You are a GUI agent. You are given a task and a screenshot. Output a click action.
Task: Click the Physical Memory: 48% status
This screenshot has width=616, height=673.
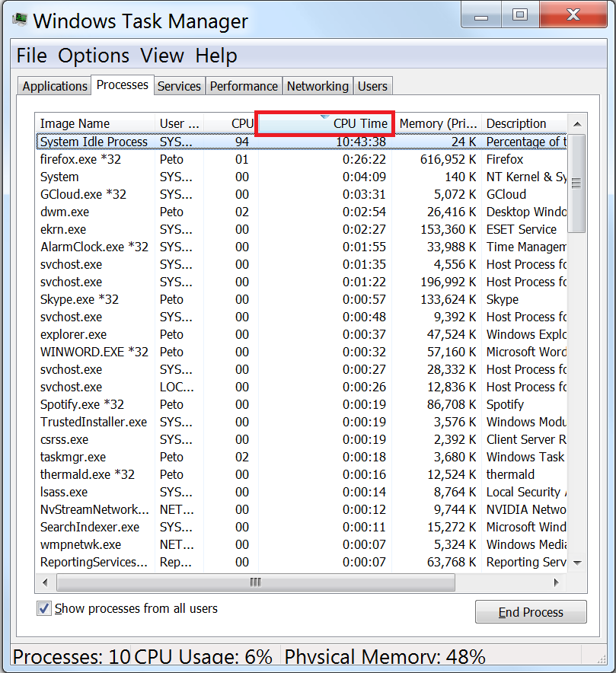click(385, 657)
